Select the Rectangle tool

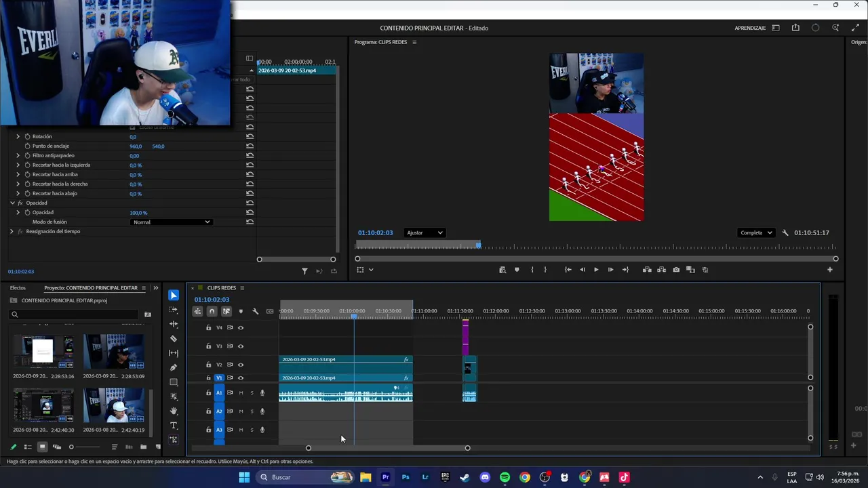(174, 382)
